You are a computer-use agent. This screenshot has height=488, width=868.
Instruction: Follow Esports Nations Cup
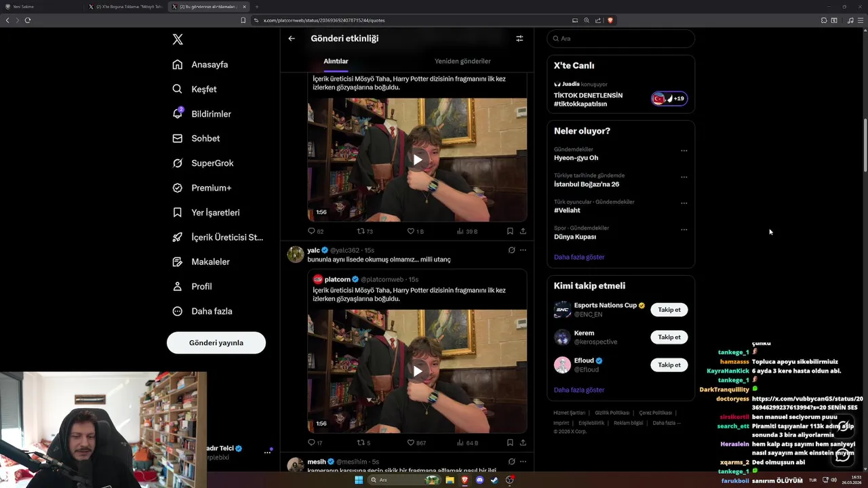[669, 310]
